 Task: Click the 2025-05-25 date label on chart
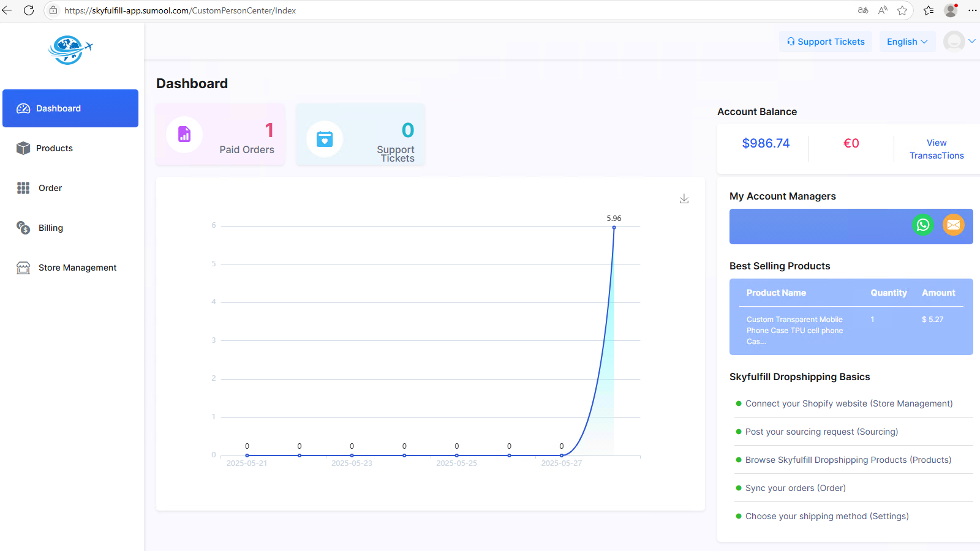[456, 463]
